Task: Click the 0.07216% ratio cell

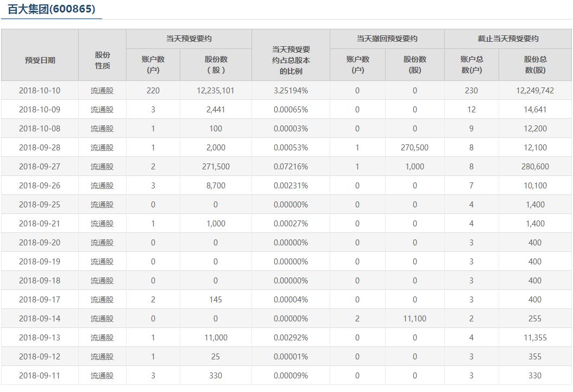Action: click(291, 167)
